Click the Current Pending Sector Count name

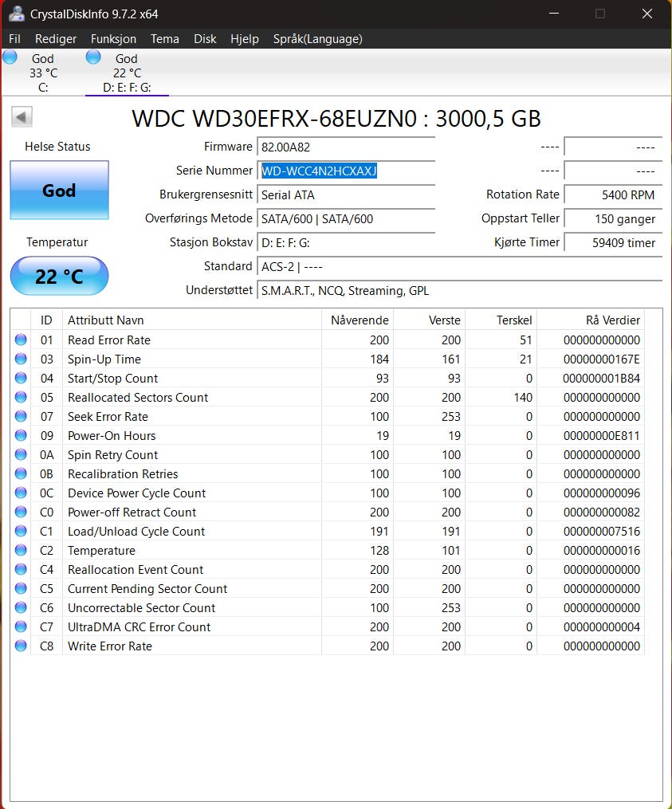click(x=147, y=589)
